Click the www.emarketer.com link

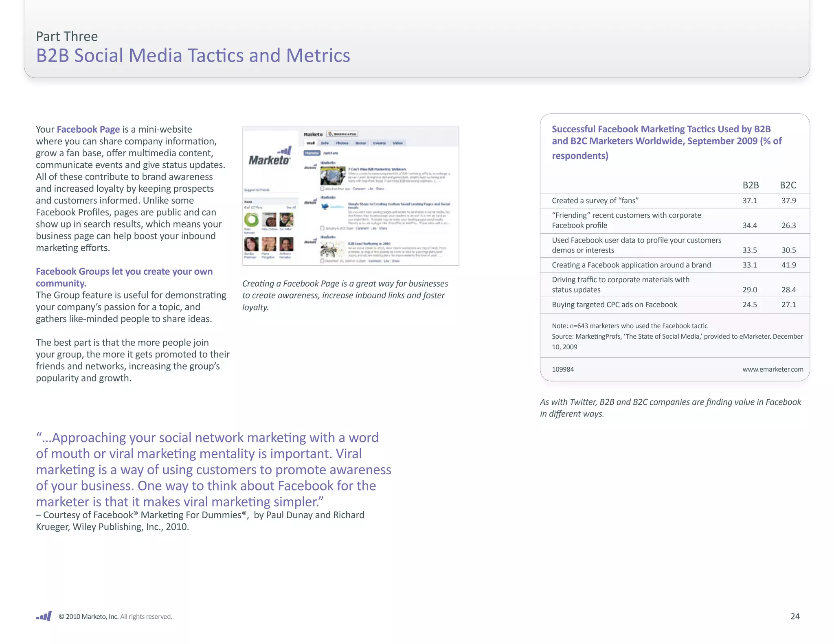(x=773, y=369)
